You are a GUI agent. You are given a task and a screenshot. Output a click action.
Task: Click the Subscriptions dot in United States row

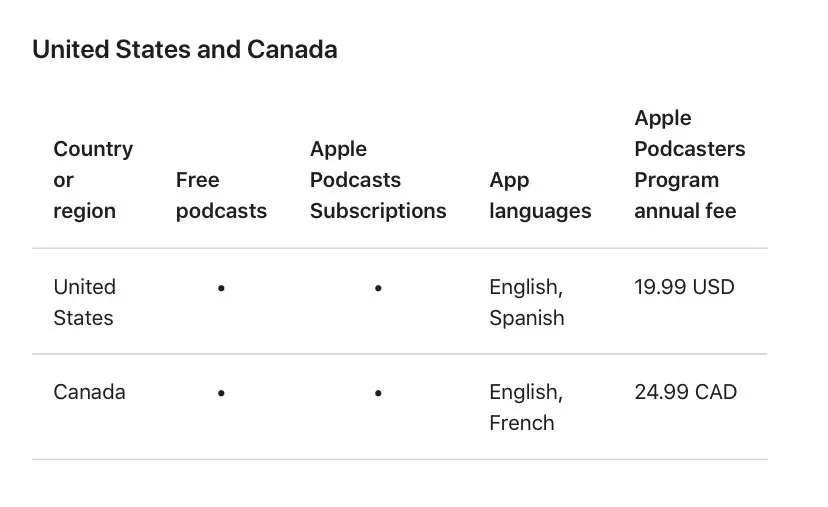(x=378, y=288)
